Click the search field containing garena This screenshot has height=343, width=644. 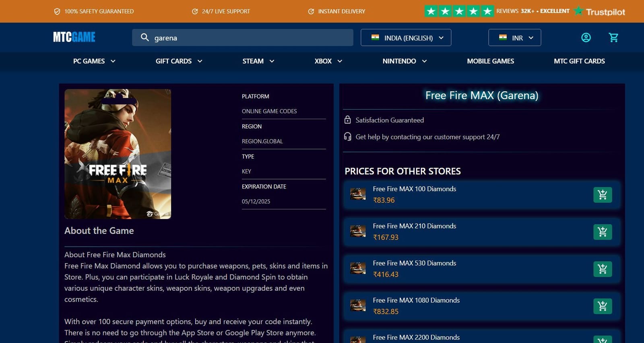point(250,37)
